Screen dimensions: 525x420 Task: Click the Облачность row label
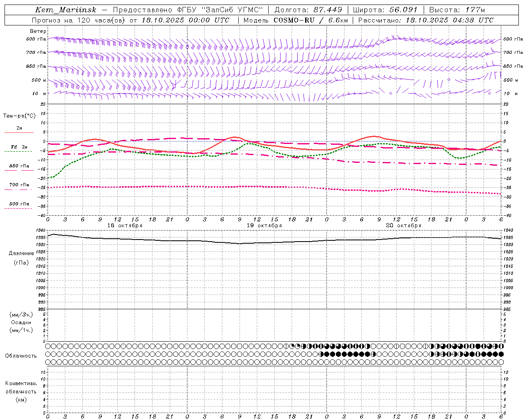pyautogui.click(x=21, y=356)
